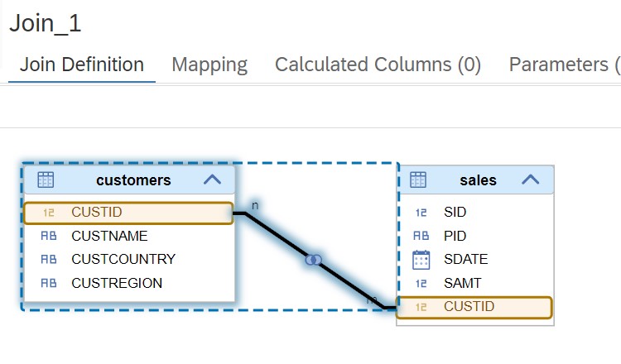Switch to the Mapping tab
This screenshot has height=364, width=621.
click(209, 65)
